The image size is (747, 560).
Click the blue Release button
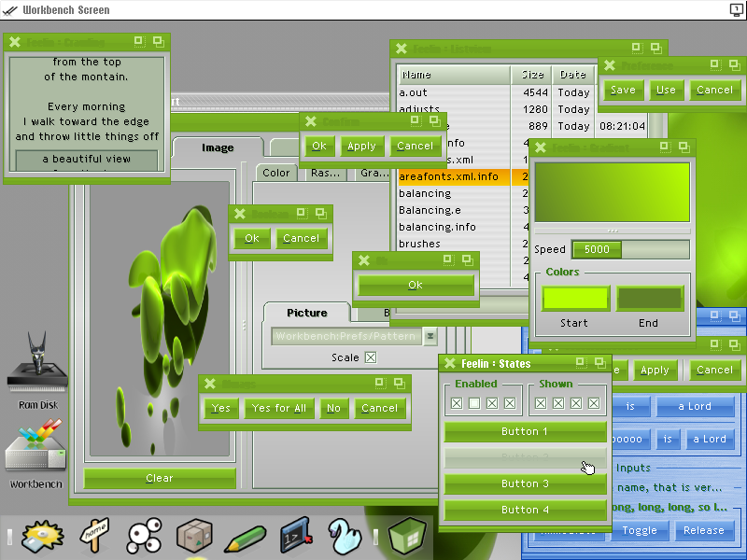coord(704,530)
